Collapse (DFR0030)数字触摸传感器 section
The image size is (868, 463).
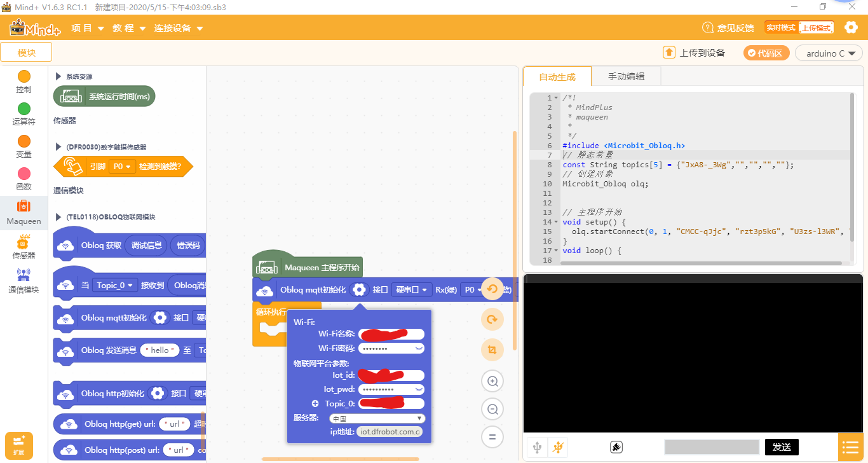(58, 147)
